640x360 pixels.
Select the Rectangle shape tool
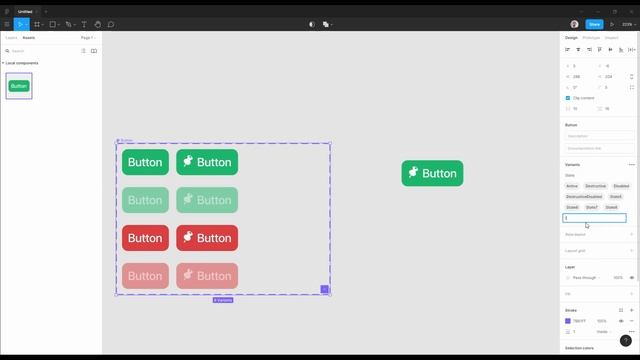pyautogui.click(x=53, y=24)
